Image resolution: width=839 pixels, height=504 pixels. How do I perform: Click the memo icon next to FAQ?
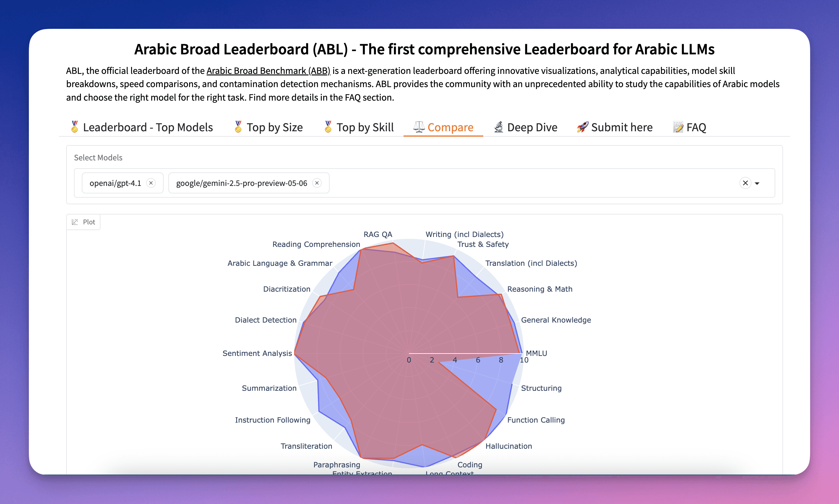coord(678,127)
